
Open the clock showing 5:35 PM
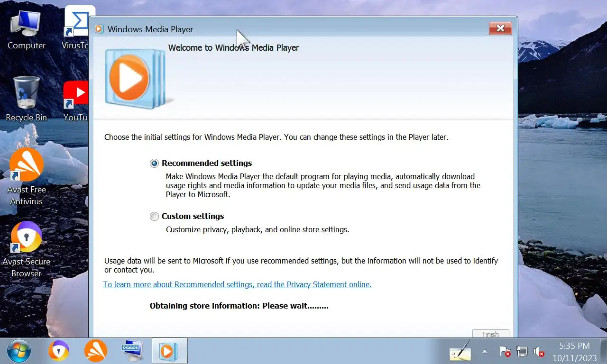pyautogui.click(x=574, y=351)
